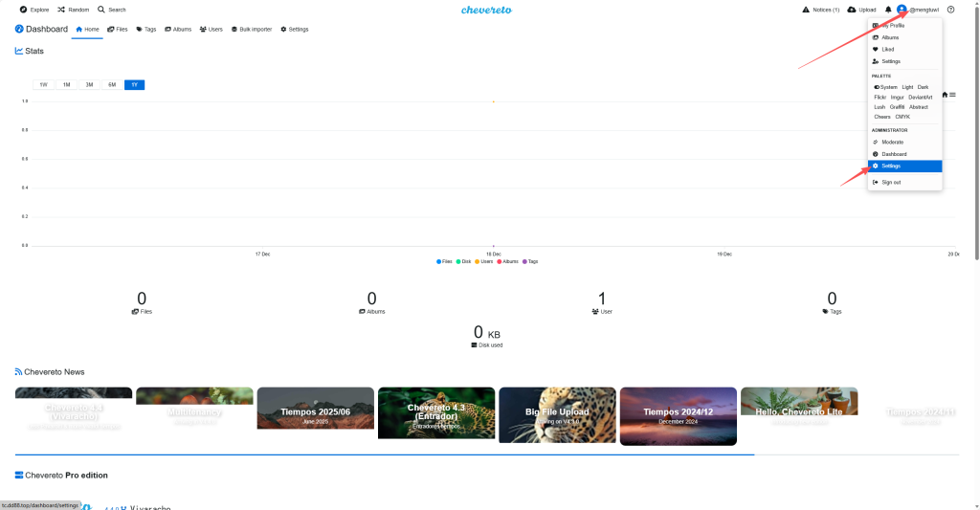Select the System palette option
980x510 pixels.
[885, 87]
